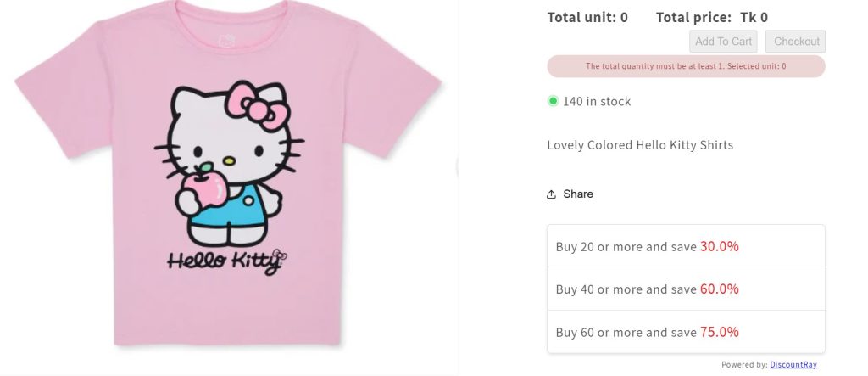Click the Total unit: 0 label
This screenshot has width=868, height=376.
pyautogui.click(x=587, y=17)
